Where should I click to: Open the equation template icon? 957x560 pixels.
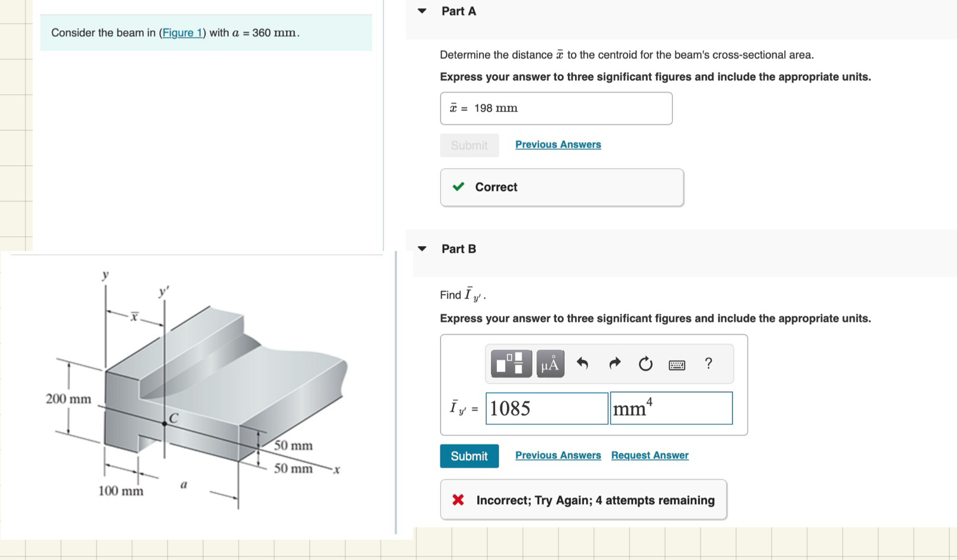pos(510,363)
